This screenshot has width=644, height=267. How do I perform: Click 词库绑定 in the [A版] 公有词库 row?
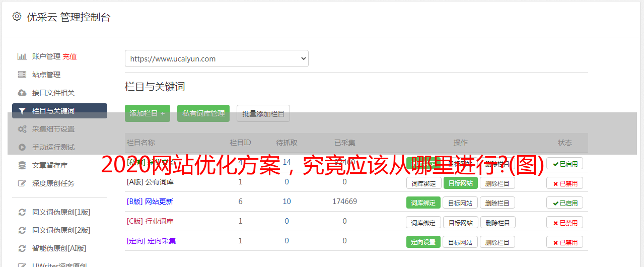(424, 183)
